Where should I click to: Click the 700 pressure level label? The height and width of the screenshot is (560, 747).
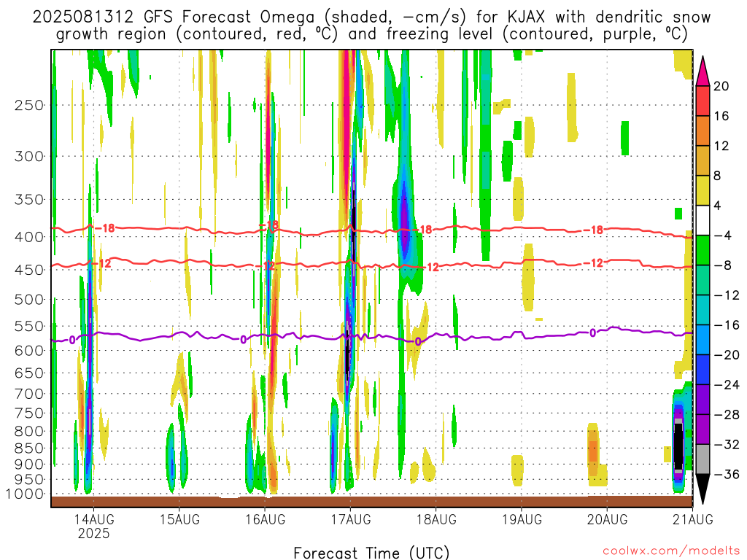29,394
